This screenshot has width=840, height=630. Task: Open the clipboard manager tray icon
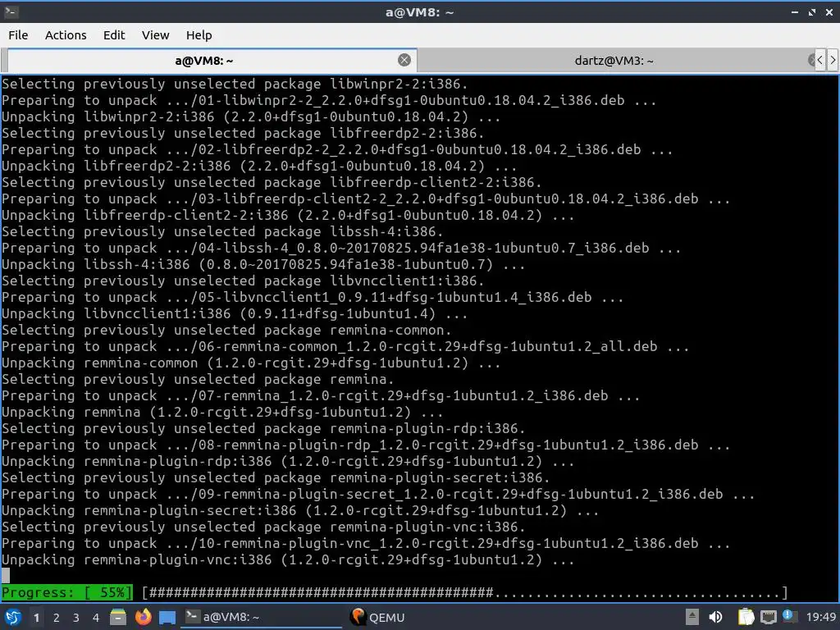pos(746,617)
